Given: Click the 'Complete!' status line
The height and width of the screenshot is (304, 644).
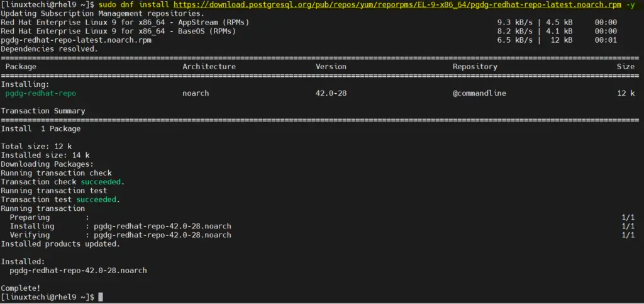Looking at the screenshot, I should [x=21, y=288].
